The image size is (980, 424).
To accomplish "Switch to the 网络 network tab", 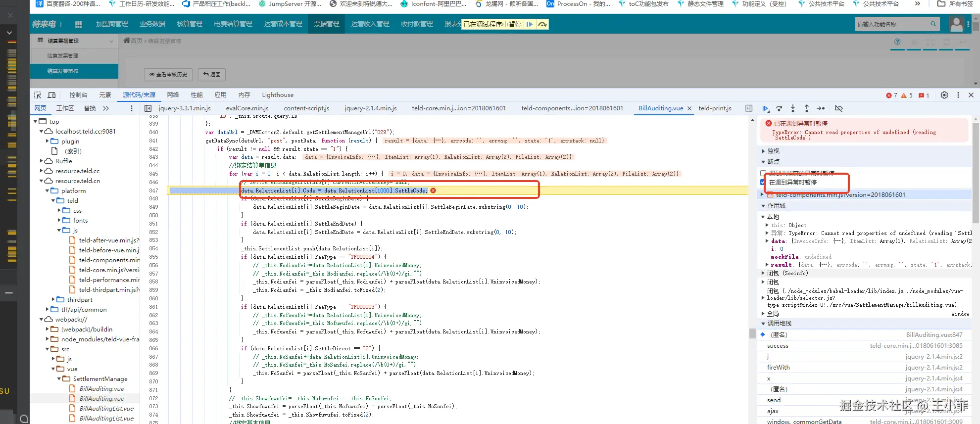I will tap(173, 95).
